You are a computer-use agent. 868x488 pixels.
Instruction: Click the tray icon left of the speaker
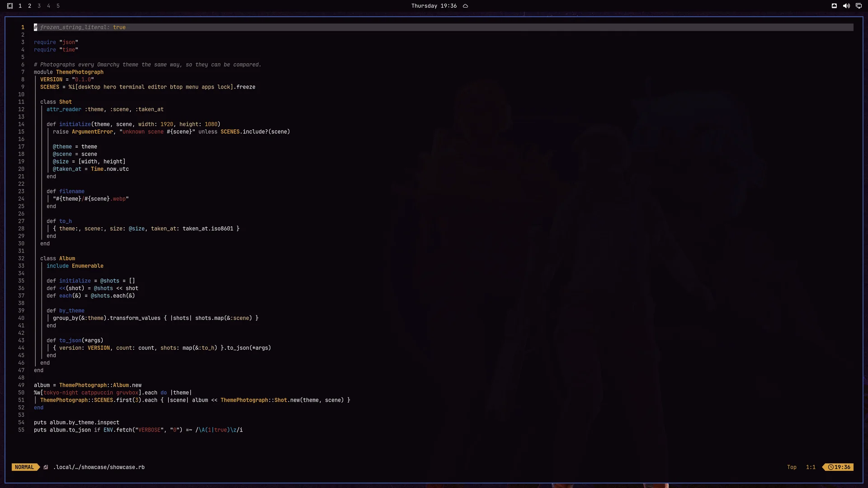point(834,6)
